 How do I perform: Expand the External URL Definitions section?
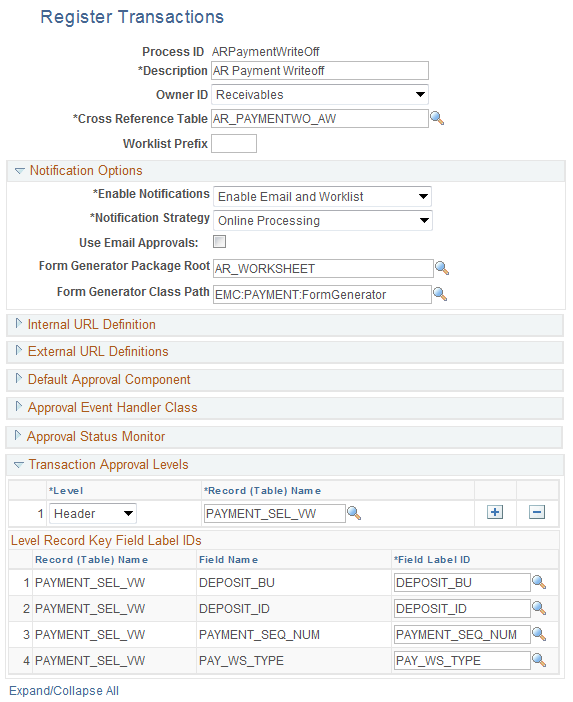[x=18, y=351]
